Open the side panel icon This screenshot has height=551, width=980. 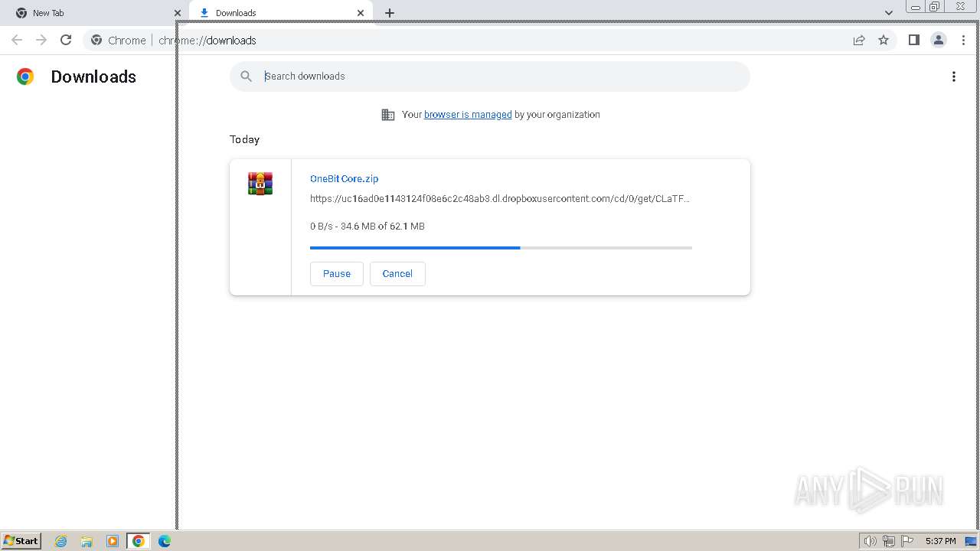pos(913,40)
